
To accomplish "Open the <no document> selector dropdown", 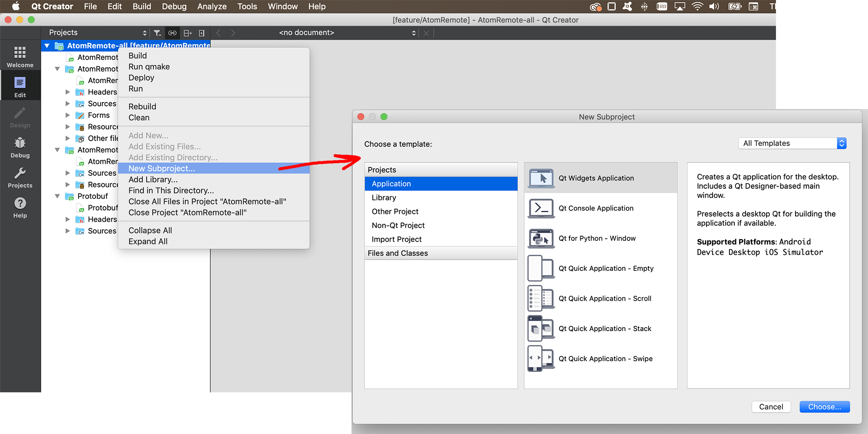I will 347,33.
